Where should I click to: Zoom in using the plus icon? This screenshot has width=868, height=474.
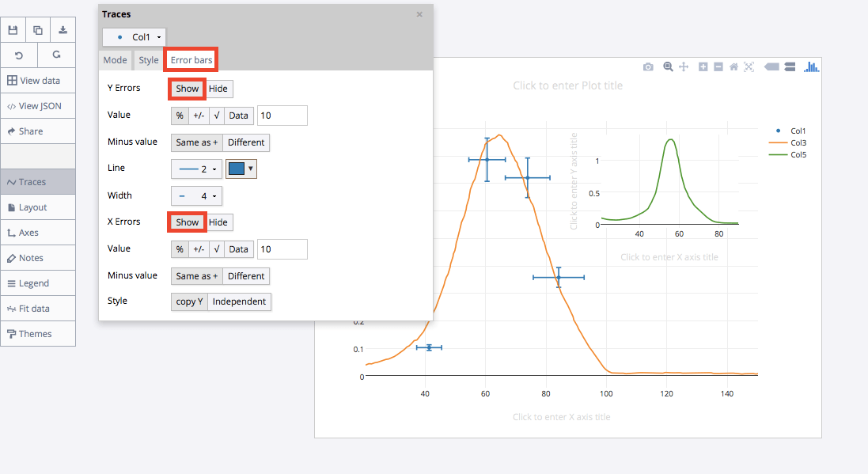(x=703, y=67)
